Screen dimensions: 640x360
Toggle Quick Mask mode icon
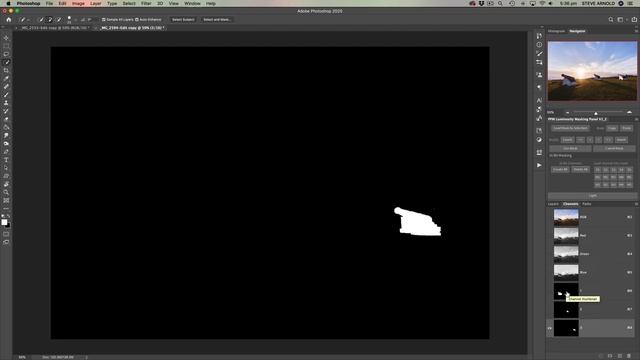[x=6, y=234]
